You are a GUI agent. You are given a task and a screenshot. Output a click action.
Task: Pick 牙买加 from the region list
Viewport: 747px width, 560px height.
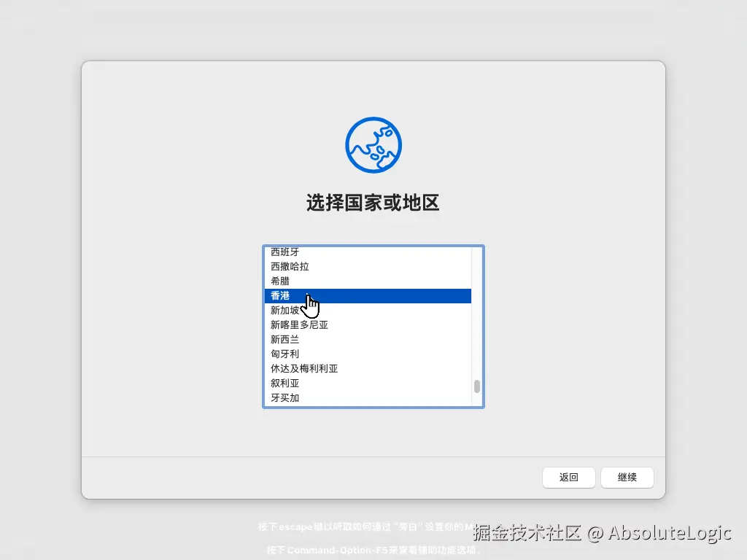[x=368, y=397]
